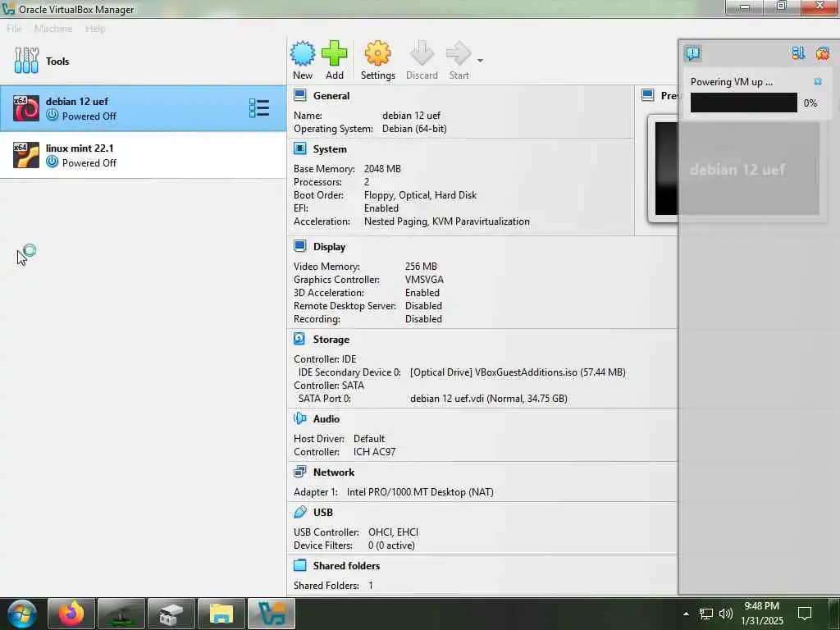840x630 pixels.
Task: Open the File menu
Action: [14, 29]
